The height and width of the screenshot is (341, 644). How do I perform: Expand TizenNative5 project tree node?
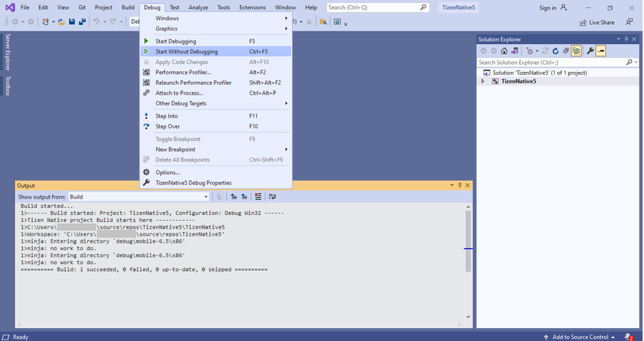coord(483,82)
